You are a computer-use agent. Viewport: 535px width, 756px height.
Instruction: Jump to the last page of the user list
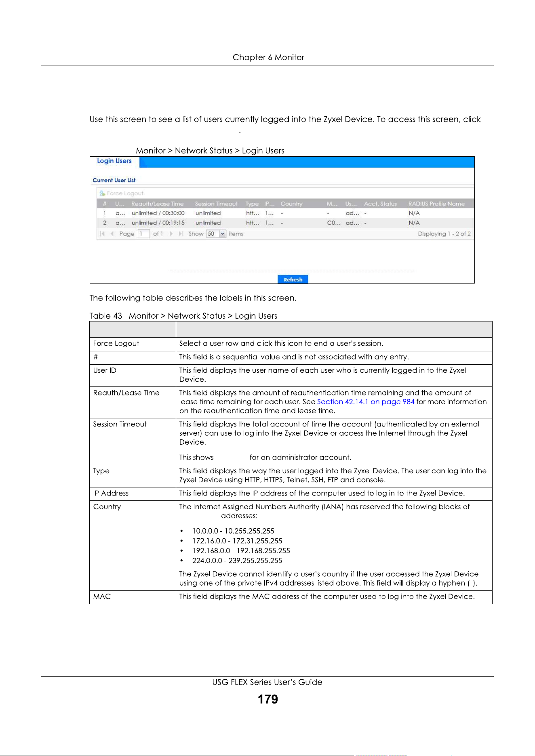181,234
